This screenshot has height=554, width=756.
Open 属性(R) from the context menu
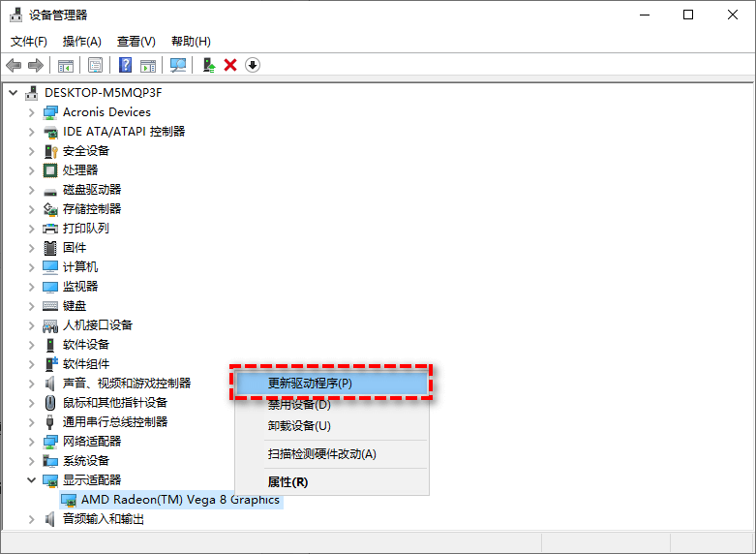click(287, 481)
